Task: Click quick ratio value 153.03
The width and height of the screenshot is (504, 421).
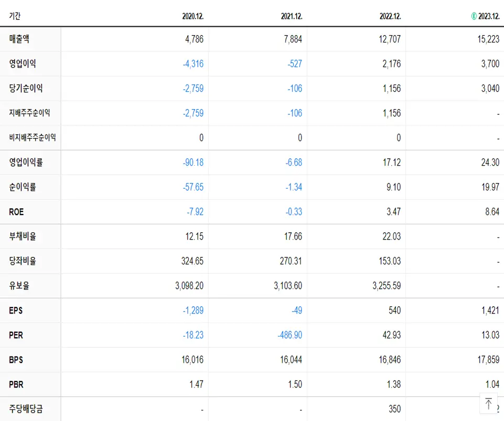Action: [x=390, y=261]
